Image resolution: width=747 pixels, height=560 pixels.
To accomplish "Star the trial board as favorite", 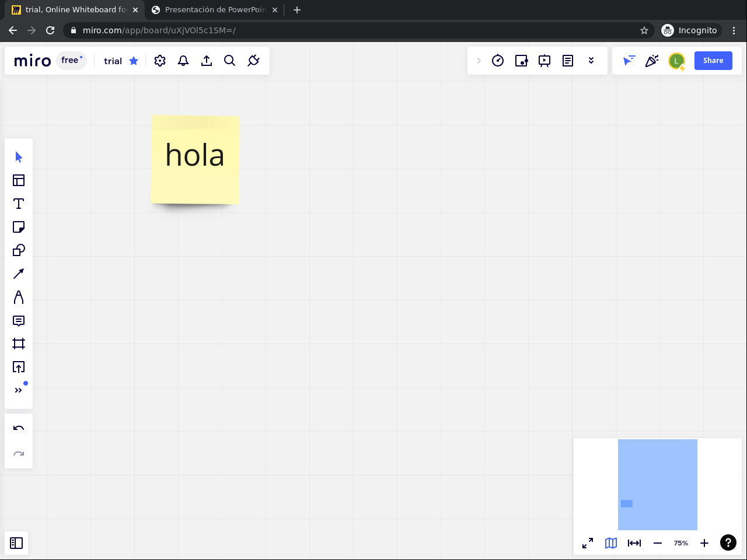I will coord(134,61).
